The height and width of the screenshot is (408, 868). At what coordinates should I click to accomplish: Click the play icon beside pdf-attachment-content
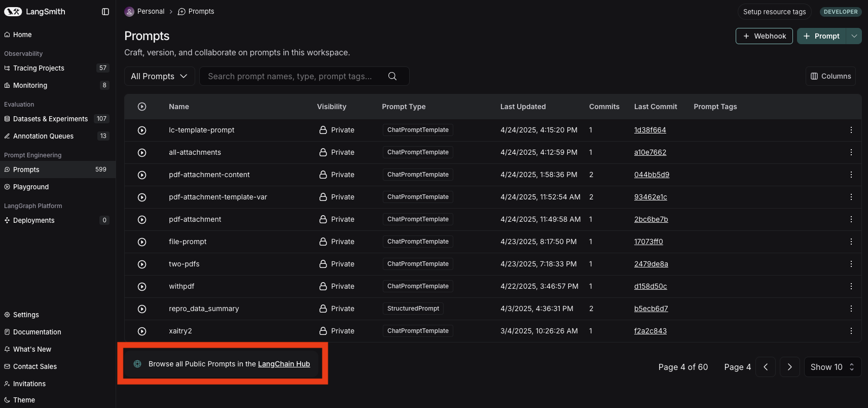tap(142, 175)
